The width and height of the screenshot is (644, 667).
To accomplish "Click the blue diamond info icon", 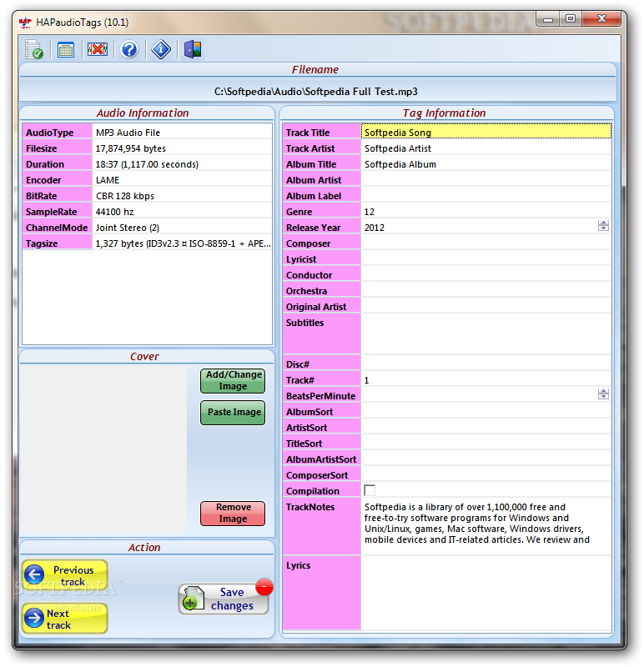I will pos(161,49).
